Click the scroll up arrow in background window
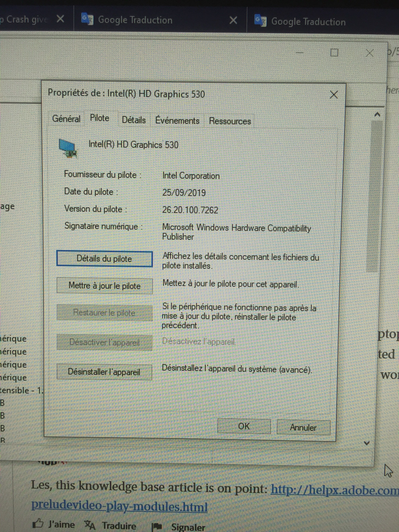The height and width of the screenshot is (532, 399). click(377, 115)
